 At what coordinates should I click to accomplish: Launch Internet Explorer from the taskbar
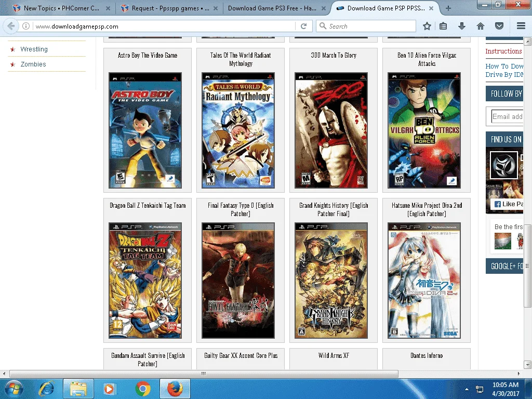46,389
